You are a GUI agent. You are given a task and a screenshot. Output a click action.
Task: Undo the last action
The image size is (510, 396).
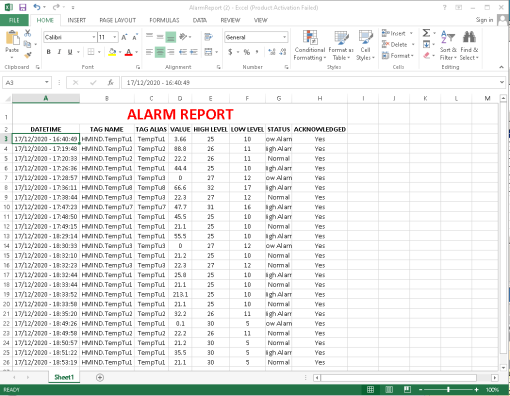pos(37,7)
